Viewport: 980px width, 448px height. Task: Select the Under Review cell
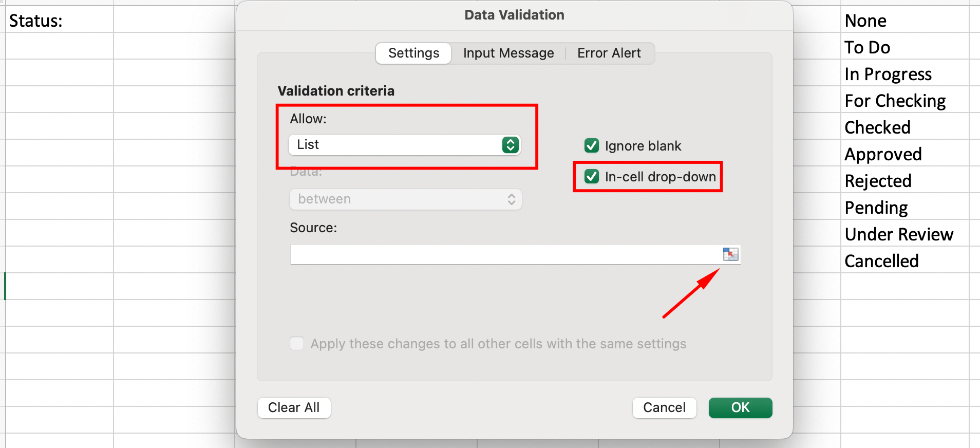point(904,234)
